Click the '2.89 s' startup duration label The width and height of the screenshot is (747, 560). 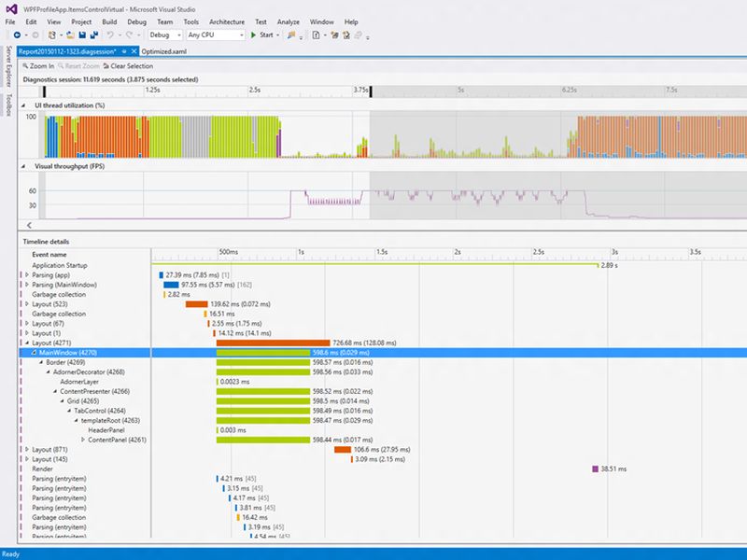coord(610,265)
